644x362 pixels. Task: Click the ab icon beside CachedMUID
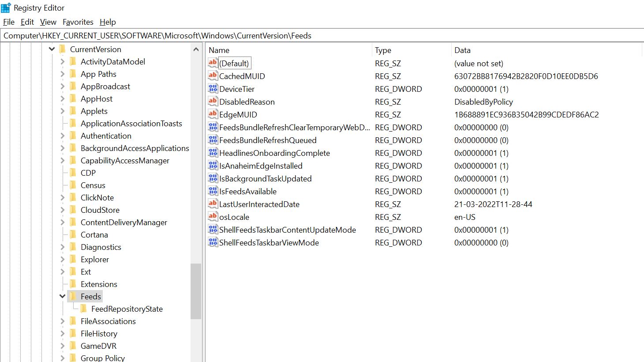pyautogui.click(x=212, y=76)
